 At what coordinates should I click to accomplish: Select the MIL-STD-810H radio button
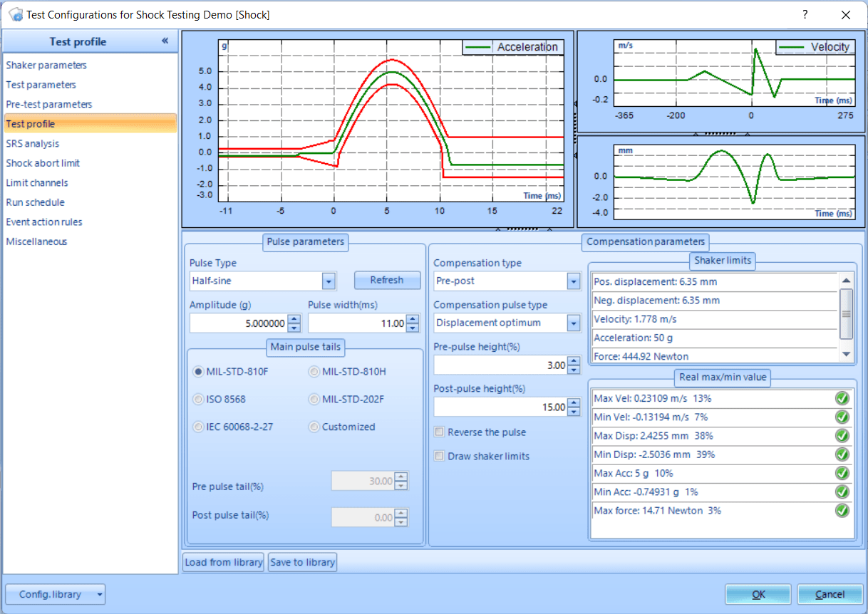click(x=314, y=371)
